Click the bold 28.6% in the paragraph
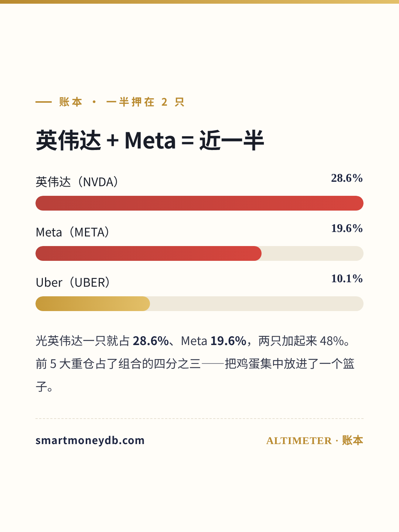The height and width of the screenshot is (532, 399). (151, 341)
